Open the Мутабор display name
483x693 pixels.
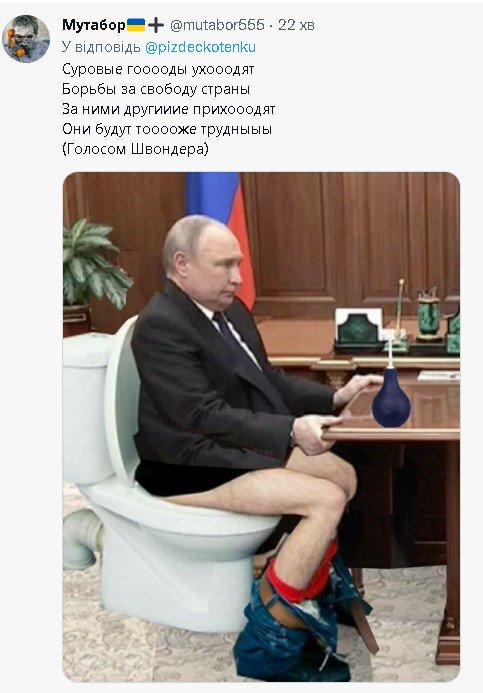pyautogui.click(x=94, y=25)
